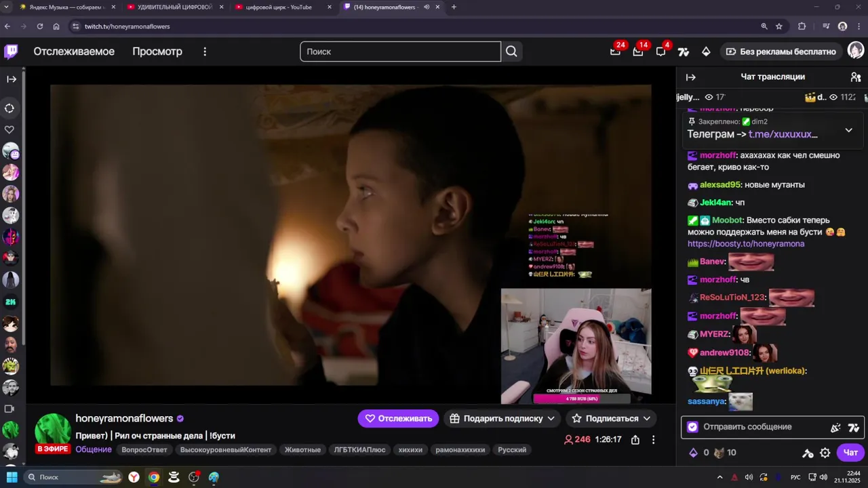Click the Без рекламы бесплатно button
The width and height of the screenshot is (868, 488).
pyautogui.click(x=781, y=52)
